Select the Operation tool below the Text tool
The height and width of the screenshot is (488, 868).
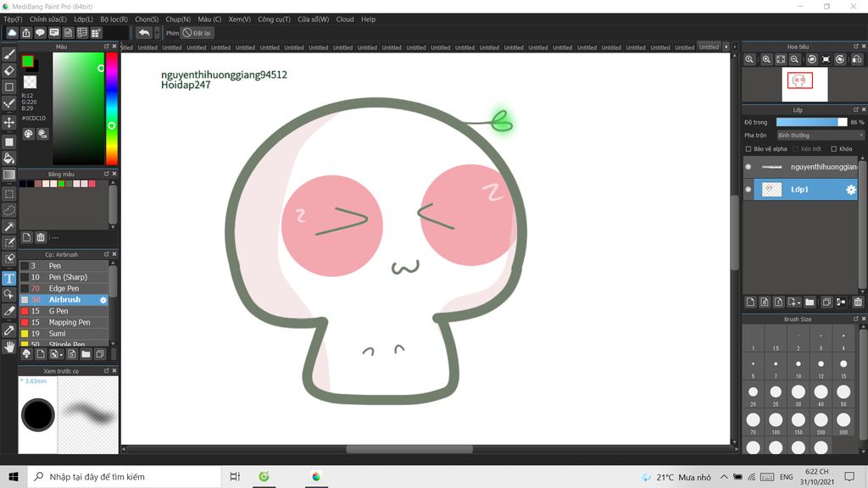click(x=8, y=294)
